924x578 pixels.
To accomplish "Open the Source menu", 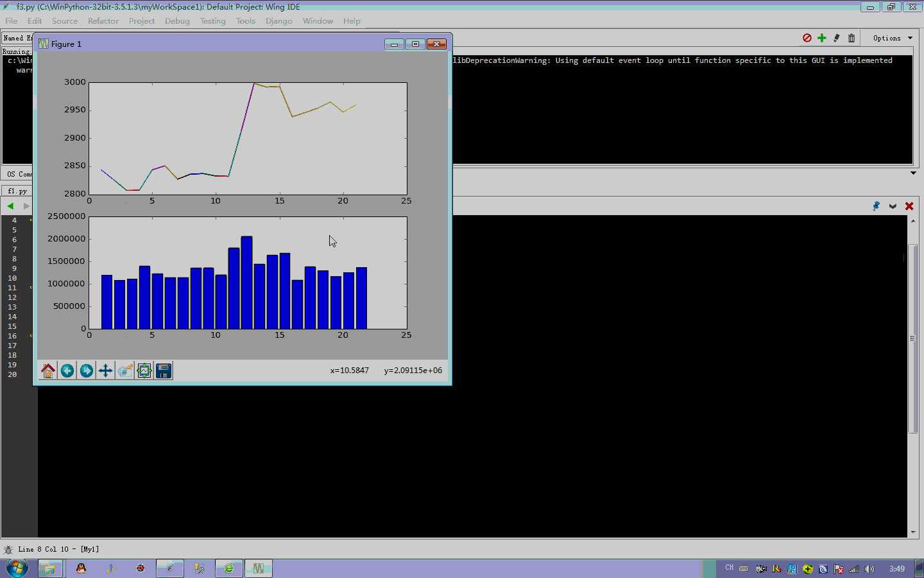I will (65, 21).
